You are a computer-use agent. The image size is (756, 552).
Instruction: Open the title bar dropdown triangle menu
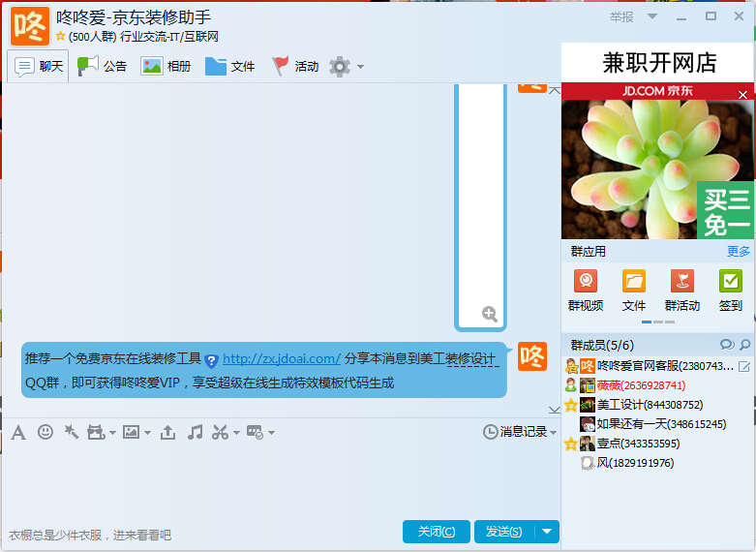click(651, 16)
